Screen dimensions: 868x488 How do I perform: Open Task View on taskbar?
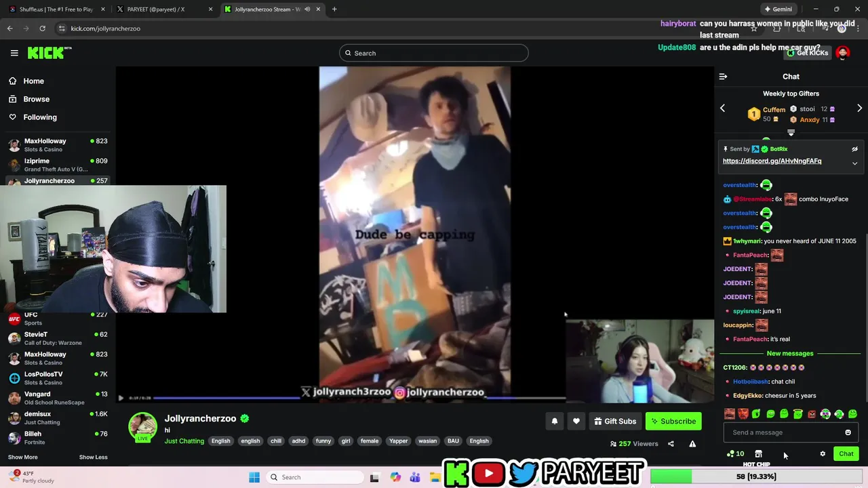pyautogui.click(x=374, y=477)
